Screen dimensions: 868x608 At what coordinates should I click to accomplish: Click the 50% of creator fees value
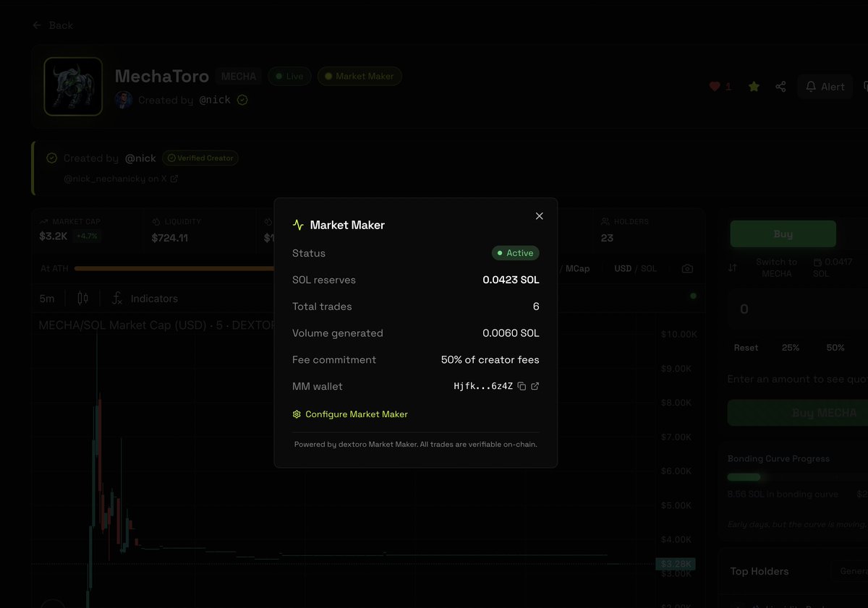click(490, 359)
